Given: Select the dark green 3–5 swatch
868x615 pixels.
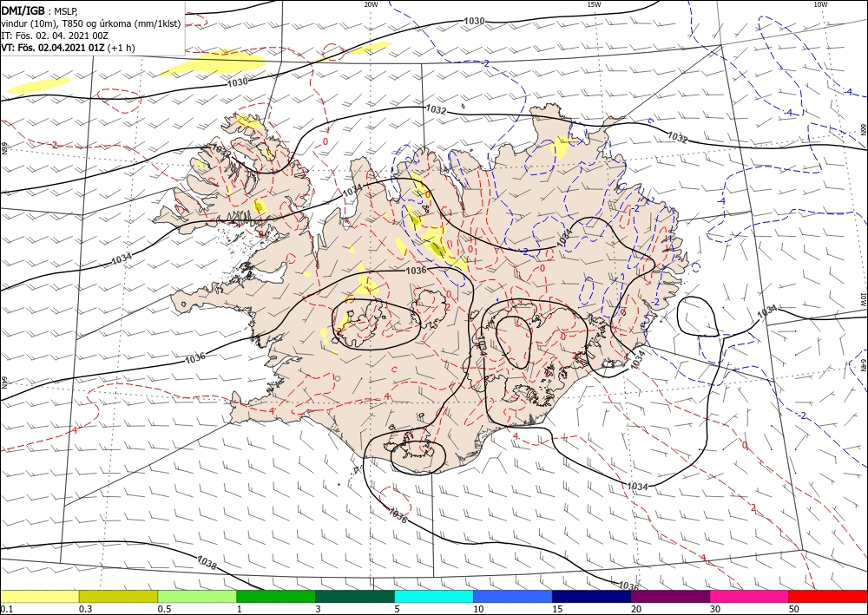Looking at the screenshot, I should coord(355,596).
